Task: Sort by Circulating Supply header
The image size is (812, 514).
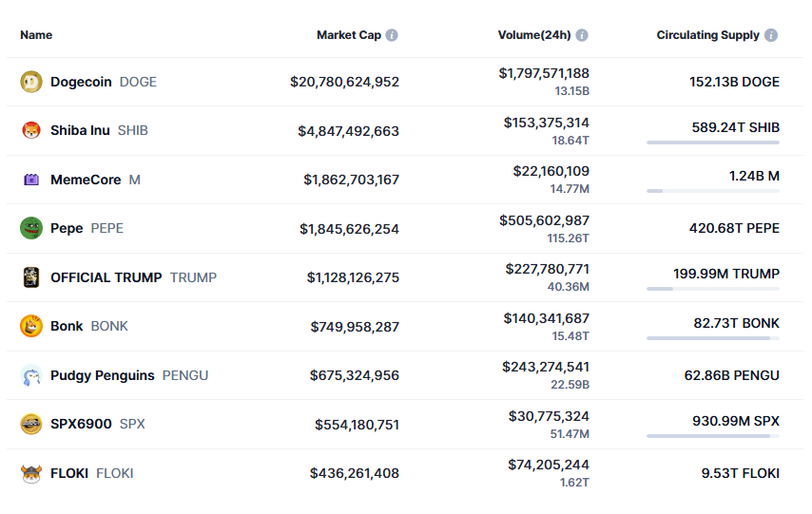Action: (x=707, y=35)
